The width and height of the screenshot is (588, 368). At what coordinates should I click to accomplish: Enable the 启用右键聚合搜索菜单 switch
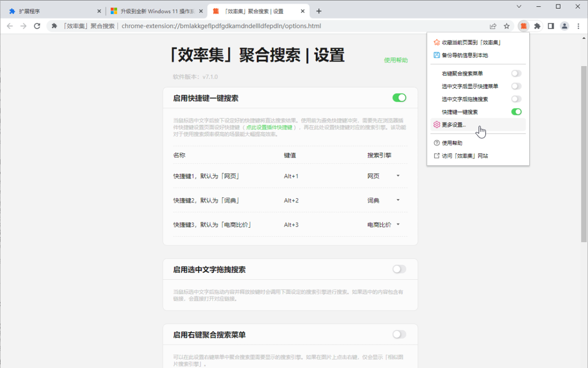399,334
